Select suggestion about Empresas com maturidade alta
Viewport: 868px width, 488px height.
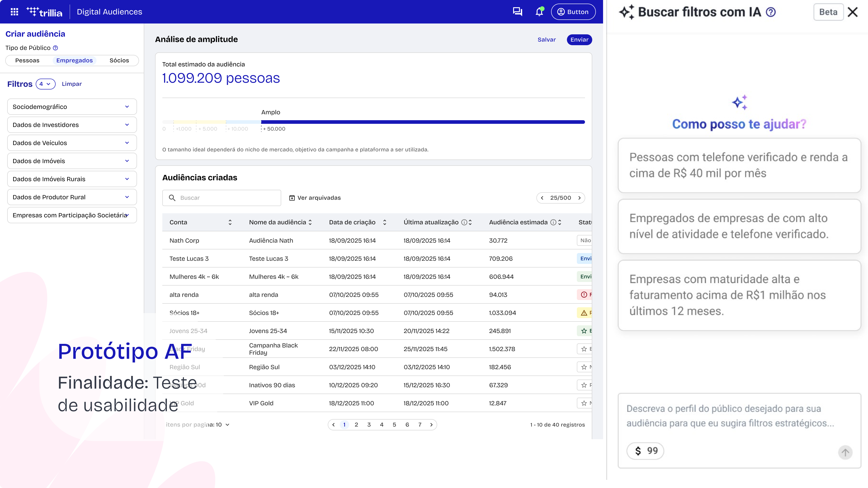click(x=740, y=295)
